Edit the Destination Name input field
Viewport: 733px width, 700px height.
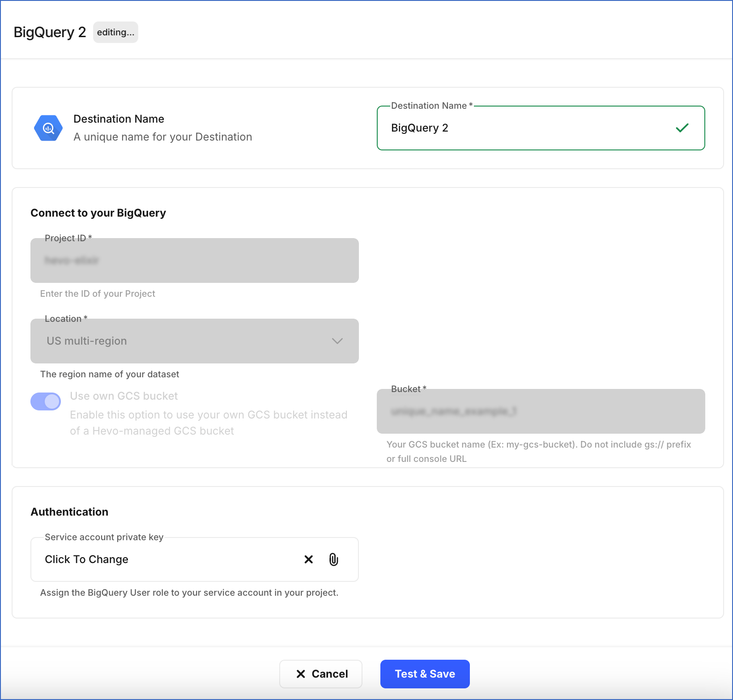pos(541,128)
